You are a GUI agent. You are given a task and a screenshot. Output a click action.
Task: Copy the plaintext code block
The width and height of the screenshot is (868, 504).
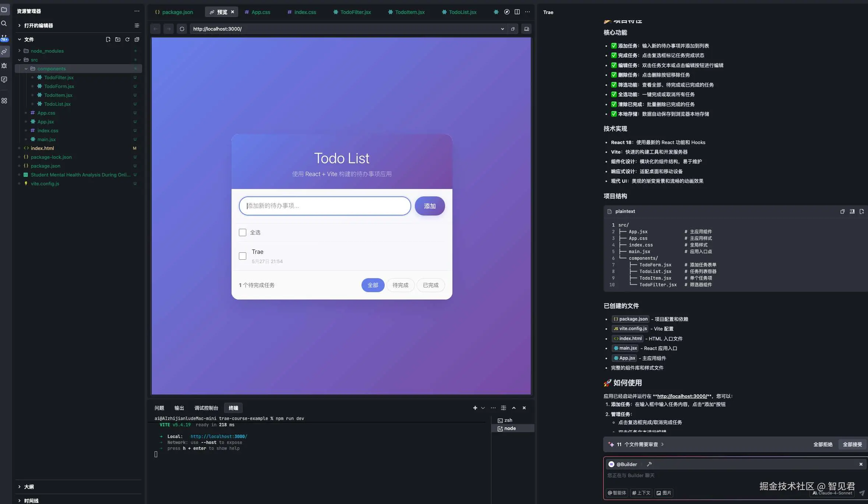pyautogui.click(x=842, y=211)
